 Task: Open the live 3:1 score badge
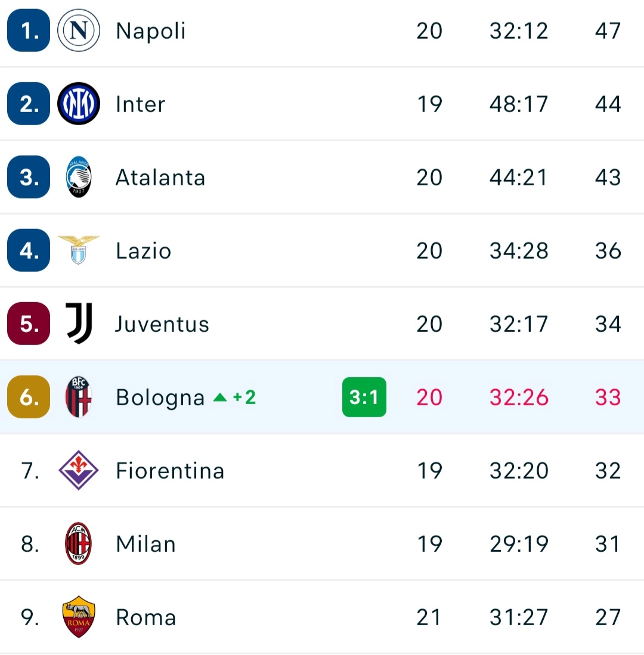coord(364,397)
